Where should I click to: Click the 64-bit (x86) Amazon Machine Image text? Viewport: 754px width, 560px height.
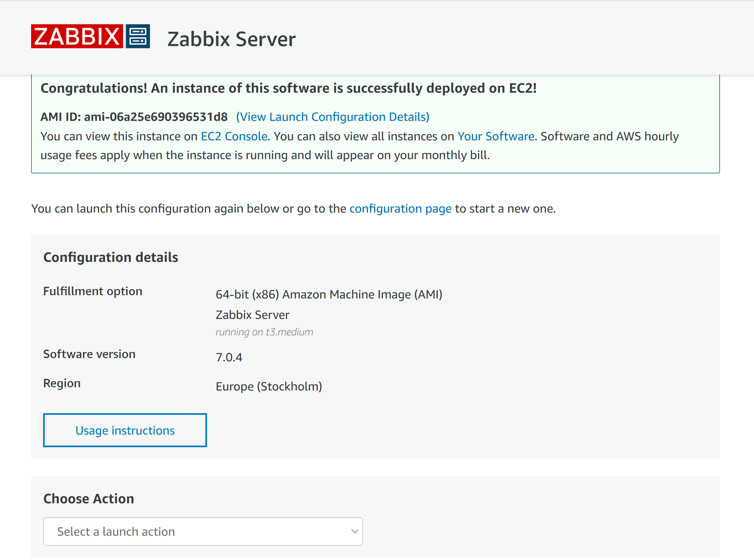pos(329,295)
